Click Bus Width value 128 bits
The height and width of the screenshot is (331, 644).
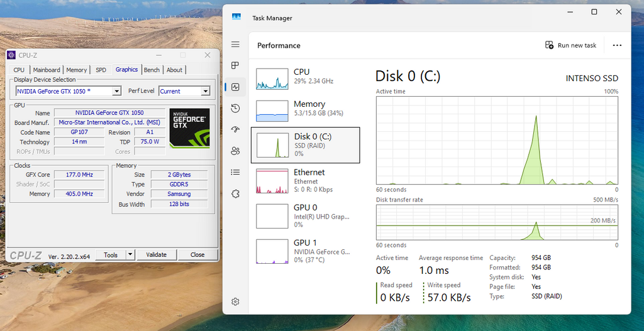(x=179, y=204)
